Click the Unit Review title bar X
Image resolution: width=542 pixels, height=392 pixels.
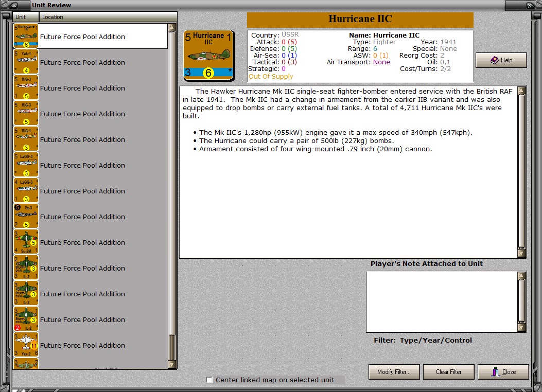click(530, 5)
